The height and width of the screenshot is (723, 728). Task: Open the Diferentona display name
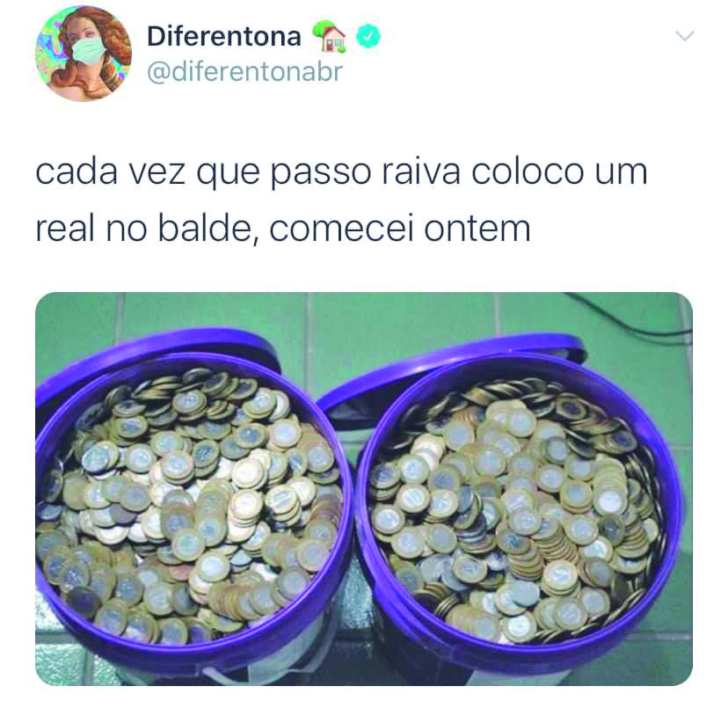[x=224, y=36]
